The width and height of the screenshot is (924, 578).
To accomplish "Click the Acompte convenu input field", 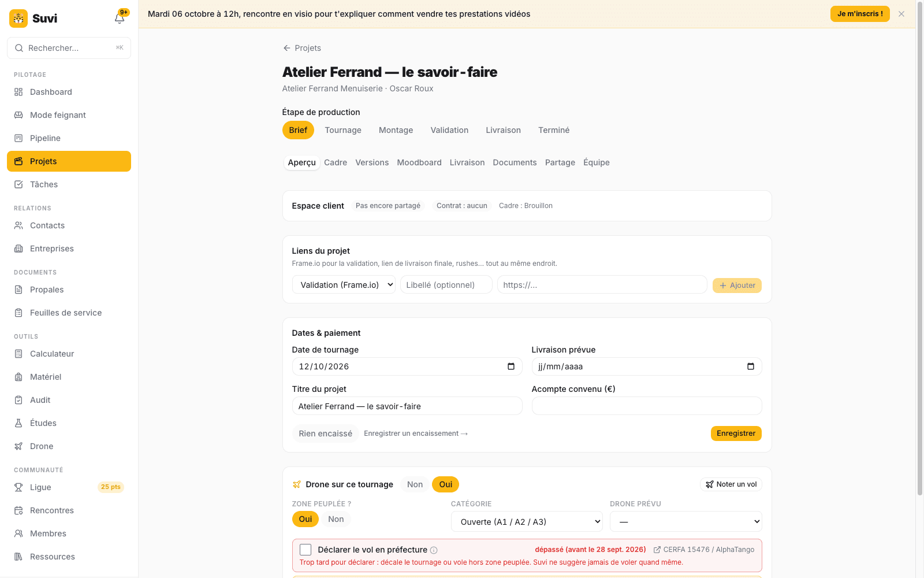I will pyautogui.click(x=647, y=406).
